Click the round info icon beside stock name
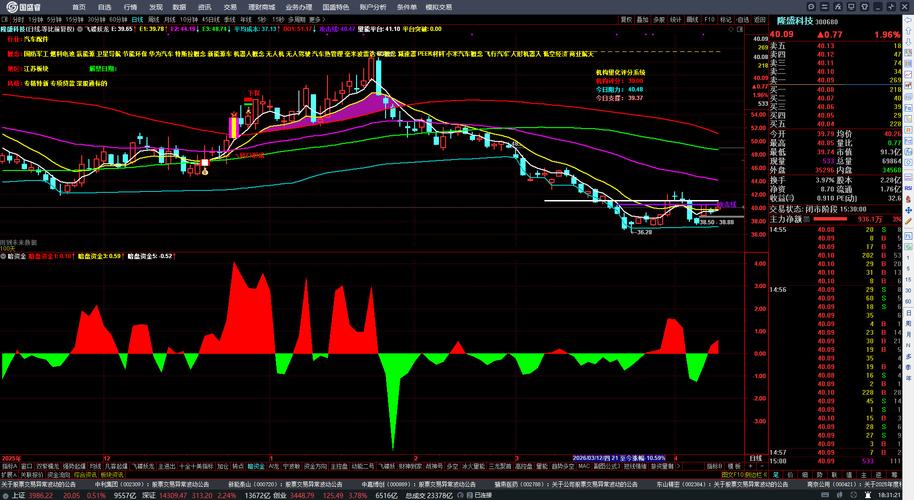Image resolution: width=914 pixels, height=500 pixels. pyautogui.click(x=79, y=29)
